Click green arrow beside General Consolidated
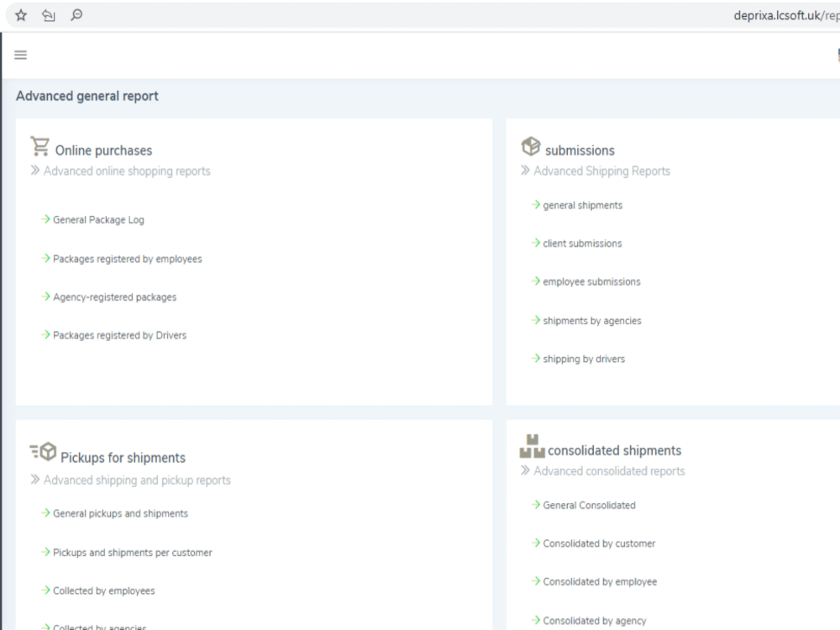This screenshot has height=630, width=840. pos(536,504)
